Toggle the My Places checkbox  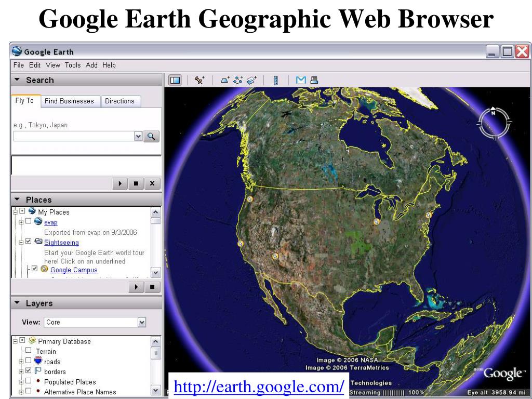(22, 211)
